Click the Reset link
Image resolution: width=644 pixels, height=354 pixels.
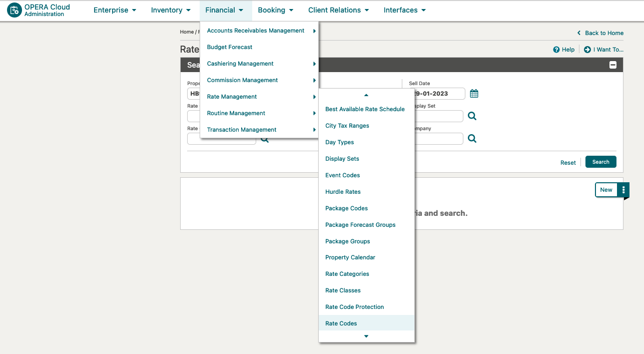coord(568,163)
